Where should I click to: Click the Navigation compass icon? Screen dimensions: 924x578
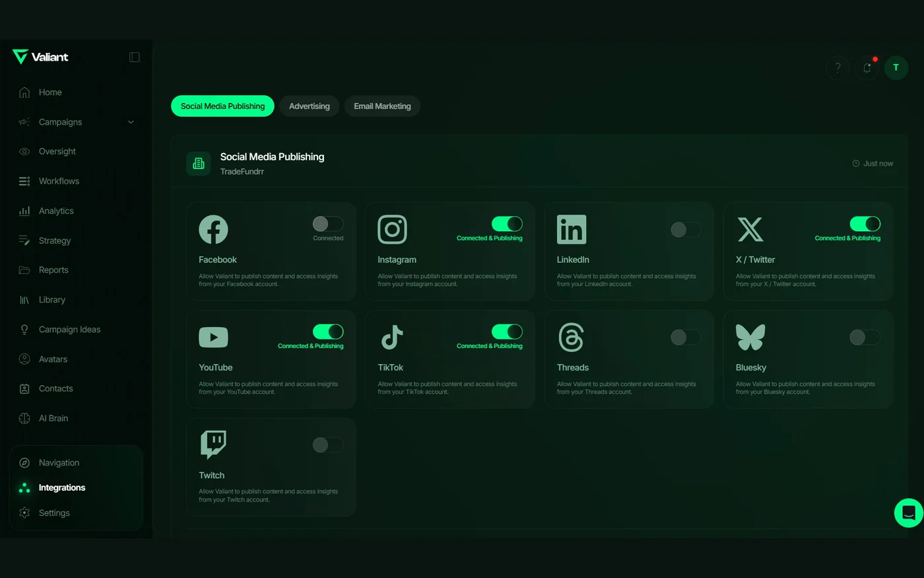pos(24,463)
